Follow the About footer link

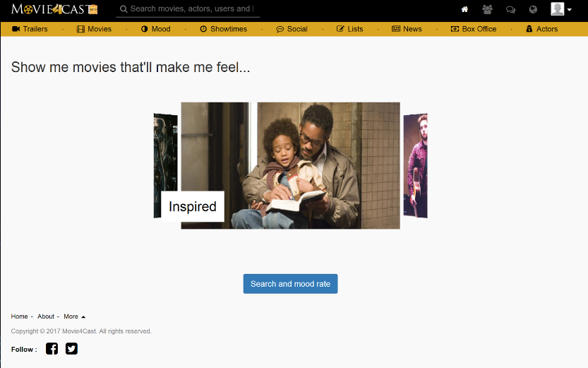click(x=46, y=316)
